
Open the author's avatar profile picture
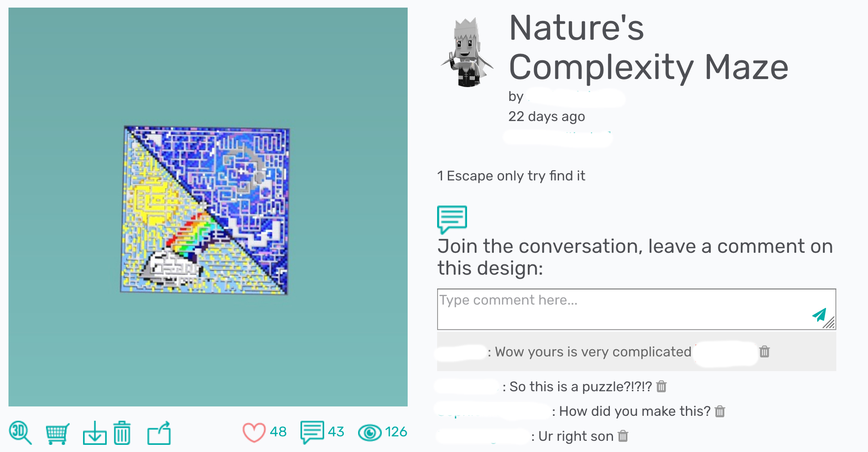tap(467, 52)
